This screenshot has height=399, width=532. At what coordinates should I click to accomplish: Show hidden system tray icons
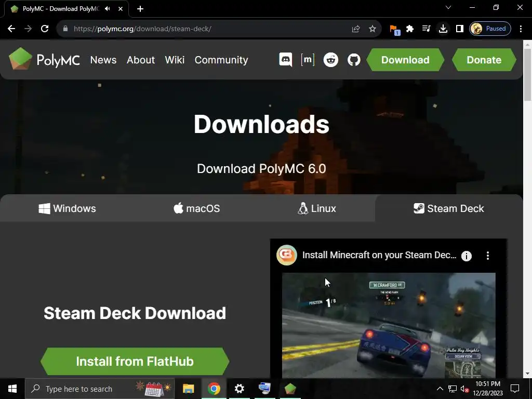pos(440,389)
